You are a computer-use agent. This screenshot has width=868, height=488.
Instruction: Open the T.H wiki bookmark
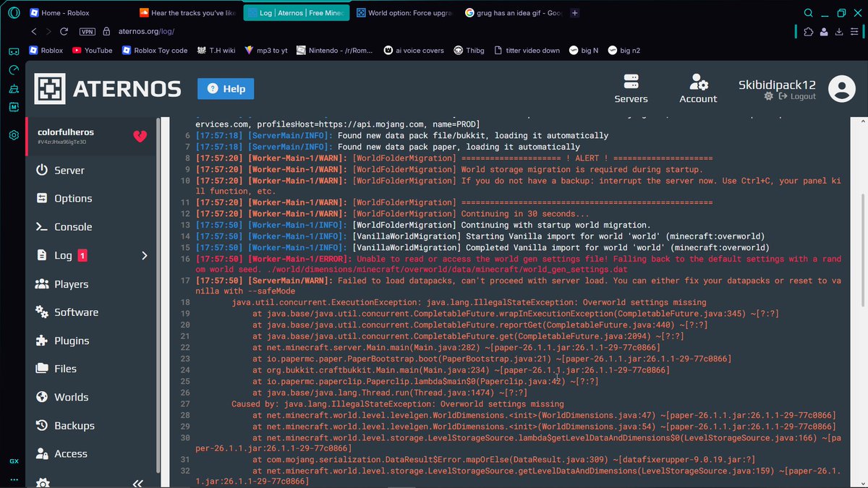[216, 51]
